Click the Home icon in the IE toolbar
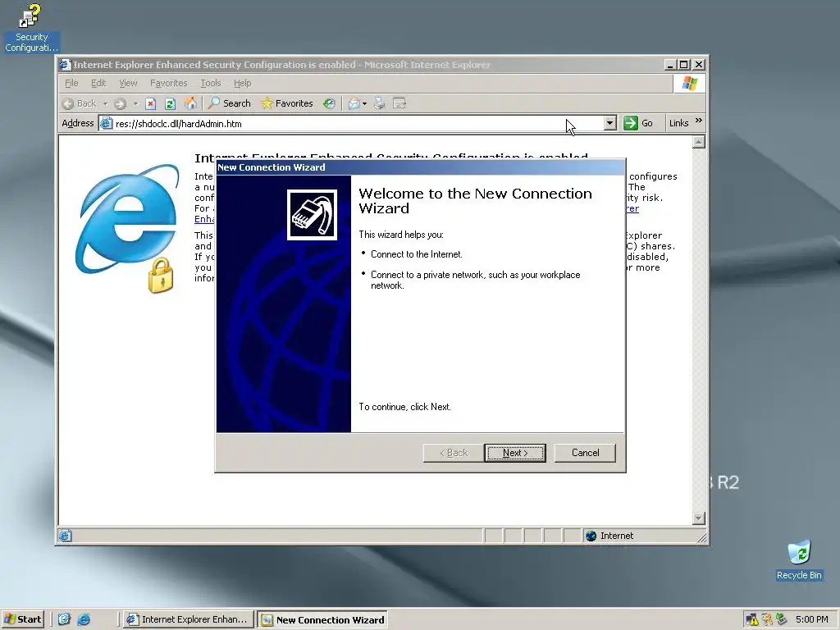Image resolution: width=840 pixels, height=630 pixels. (x=190, y=103)
